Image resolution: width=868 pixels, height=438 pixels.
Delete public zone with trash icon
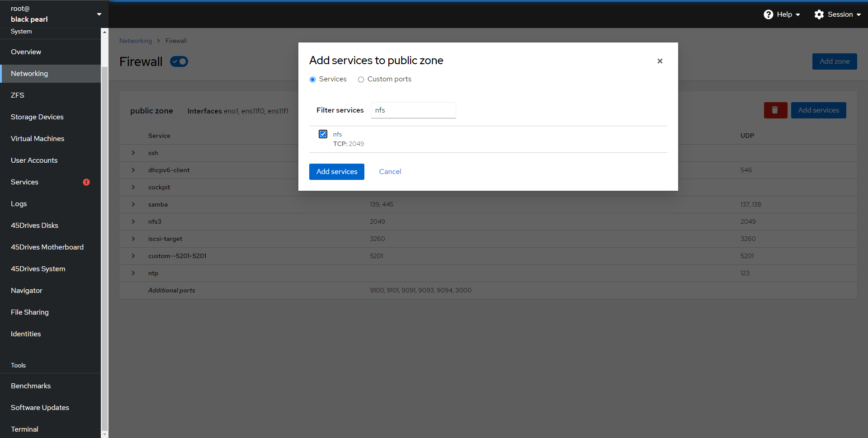pos(775,110)
